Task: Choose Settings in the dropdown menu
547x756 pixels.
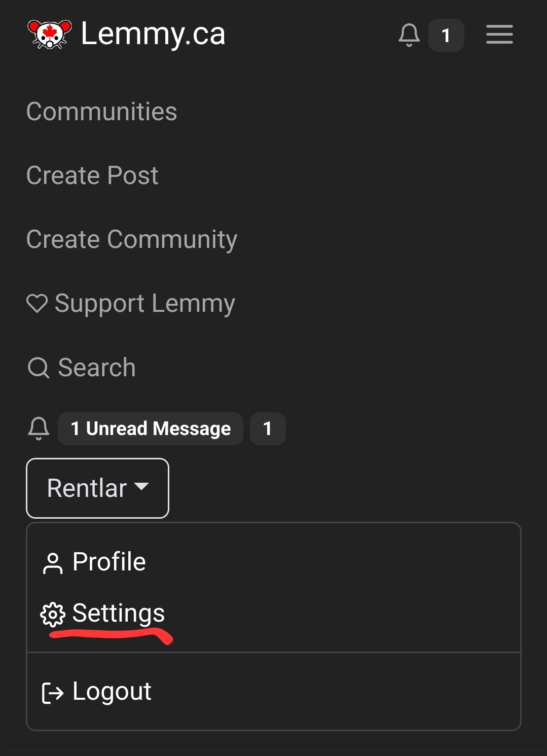Action: [x=103, y=614]
